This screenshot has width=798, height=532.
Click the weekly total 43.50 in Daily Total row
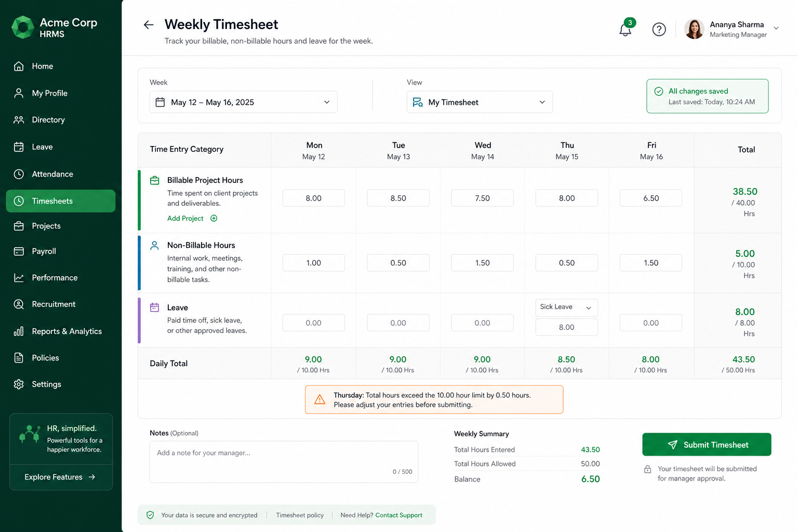click(743, 360)
